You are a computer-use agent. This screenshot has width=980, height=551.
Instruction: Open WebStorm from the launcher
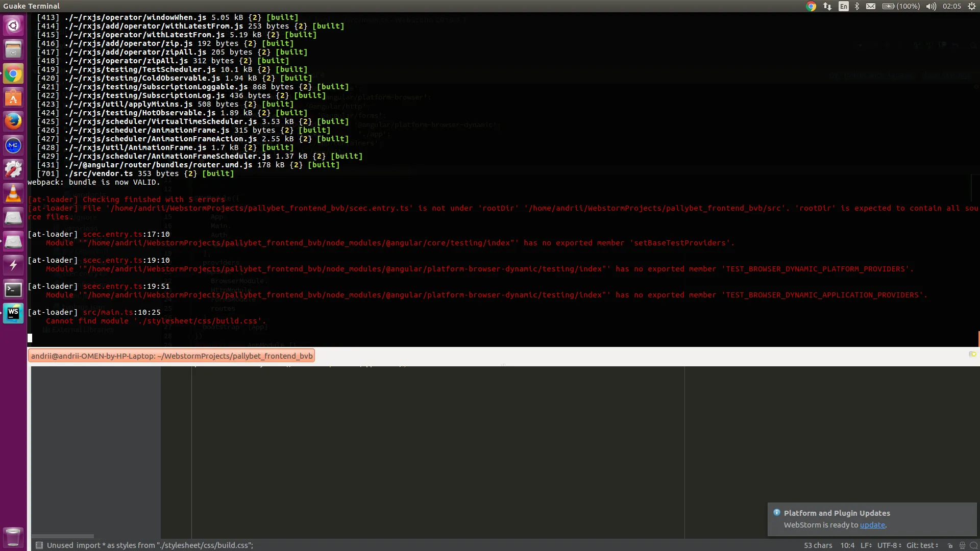[x=13, y=313]
